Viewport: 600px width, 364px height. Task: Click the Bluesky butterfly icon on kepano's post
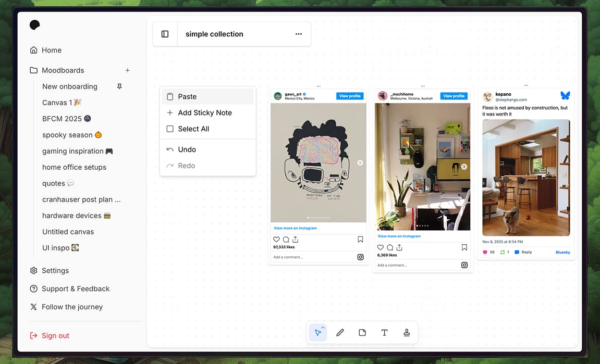(565, 95)
